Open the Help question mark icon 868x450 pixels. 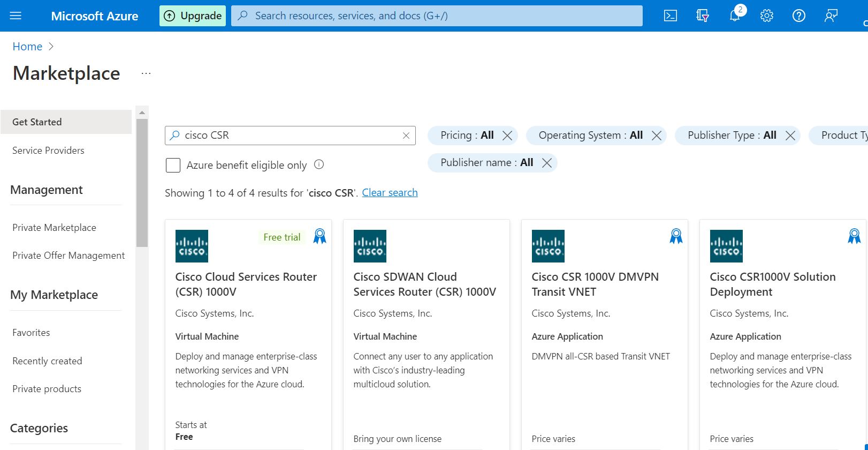click(799, 16)
